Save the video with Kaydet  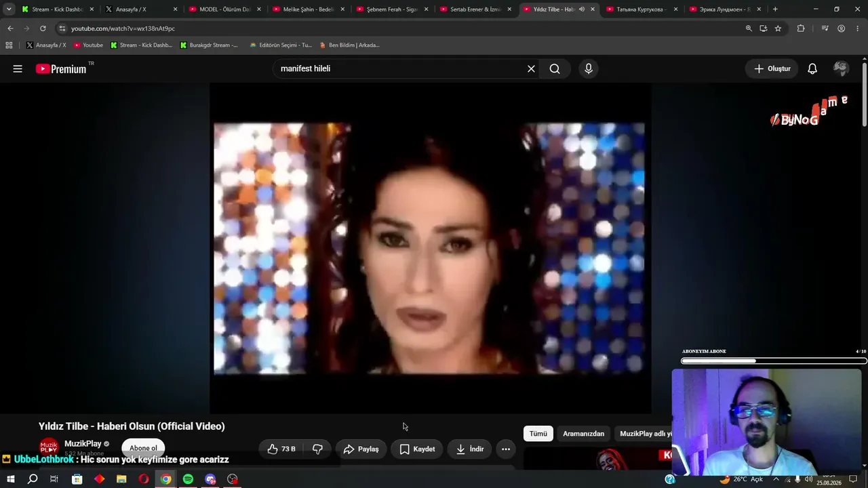(x=418, y=449)
